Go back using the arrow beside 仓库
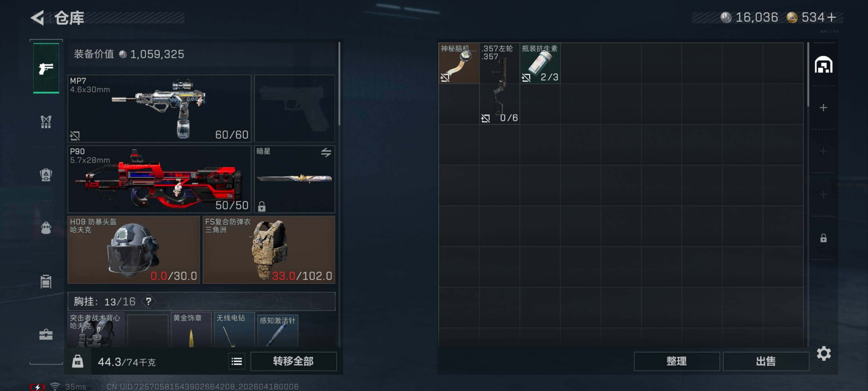 [x=38, y=18]
